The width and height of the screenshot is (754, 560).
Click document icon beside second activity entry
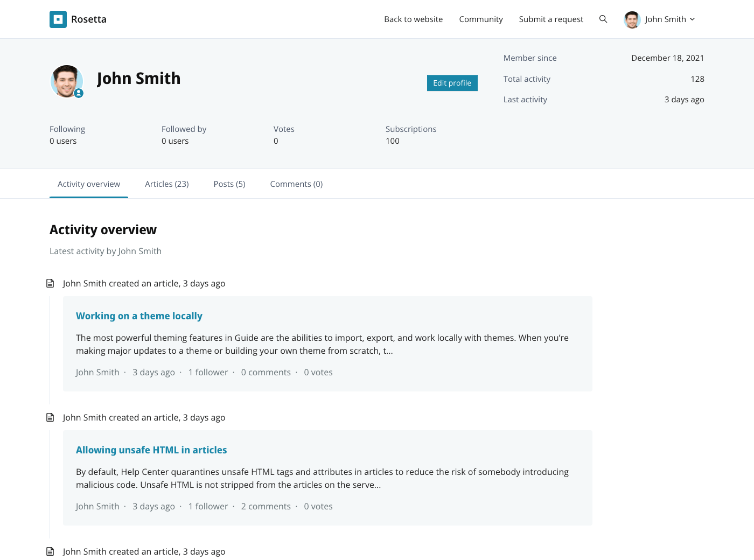(x=50, y=417)
